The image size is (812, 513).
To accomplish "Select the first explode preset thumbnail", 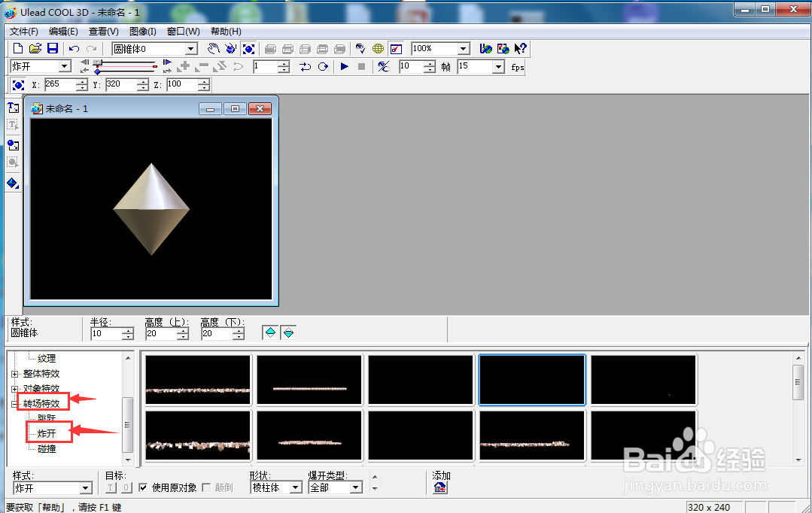I will pyautogui.click(x=198, y=379).
